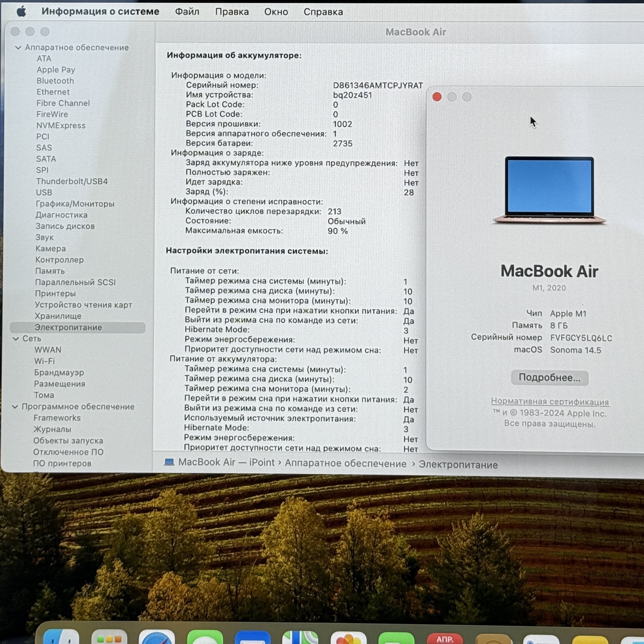Select Объекты запуска in the sidebar
This screenshot has height=644, width=644.
pyautogui.click(x=68, y=441)
